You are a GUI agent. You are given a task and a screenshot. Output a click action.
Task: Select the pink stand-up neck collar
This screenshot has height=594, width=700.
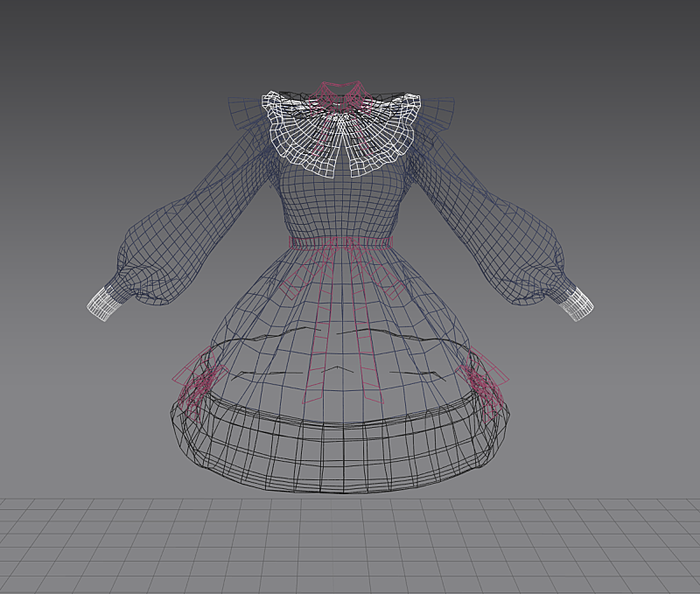[x=340, y=91]
